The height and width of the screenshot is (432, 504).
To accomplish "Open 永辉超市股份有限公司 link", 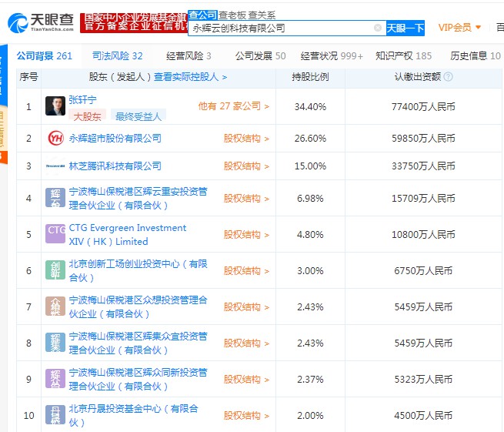I will 115,139.
